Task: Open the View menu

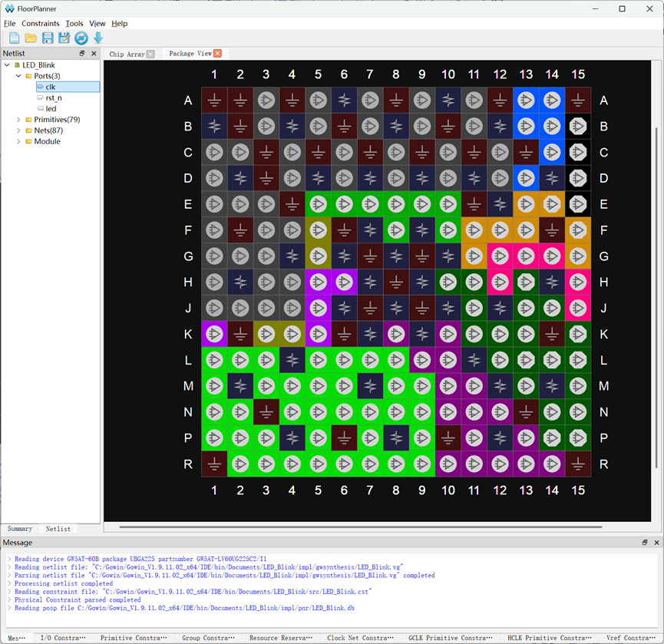Action: coord(97,23)
